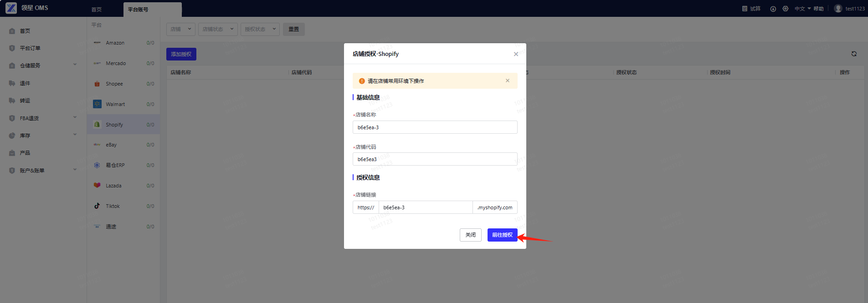
Task: Click the 授权状态 column header
Action: 627,72
